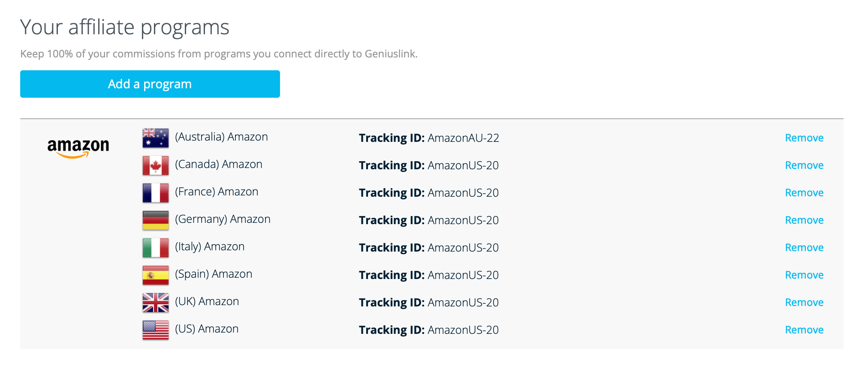868x372 pixels.
Task: Remove the (UK) Amazon program
Action: click(804, 302)
